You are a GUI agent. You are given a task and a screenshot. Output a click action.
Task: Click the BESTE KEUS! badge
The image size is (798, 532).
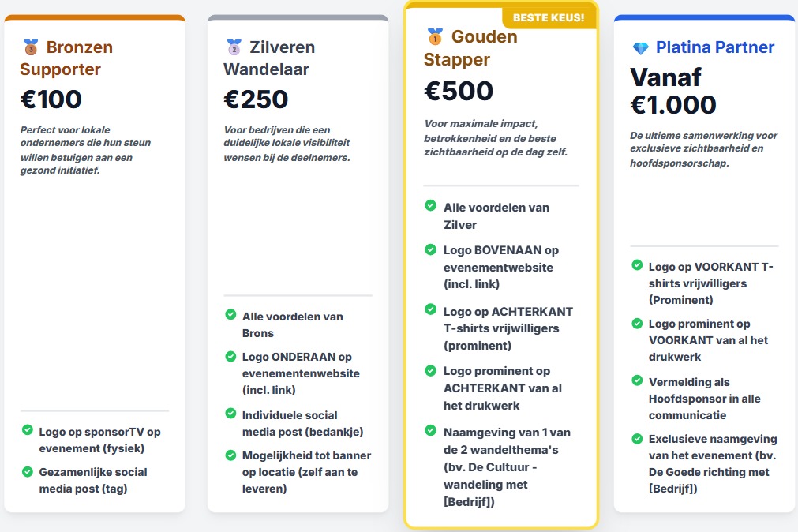point(549,17)
